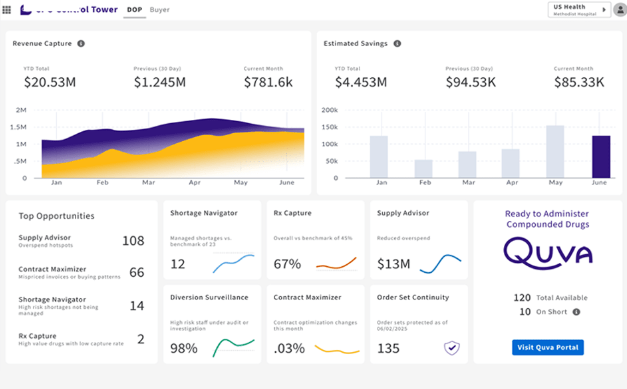Screen dimensions: 627x389
Task: Open the Diversion Surveillance 98% card
Action: [x=212, y=324]
